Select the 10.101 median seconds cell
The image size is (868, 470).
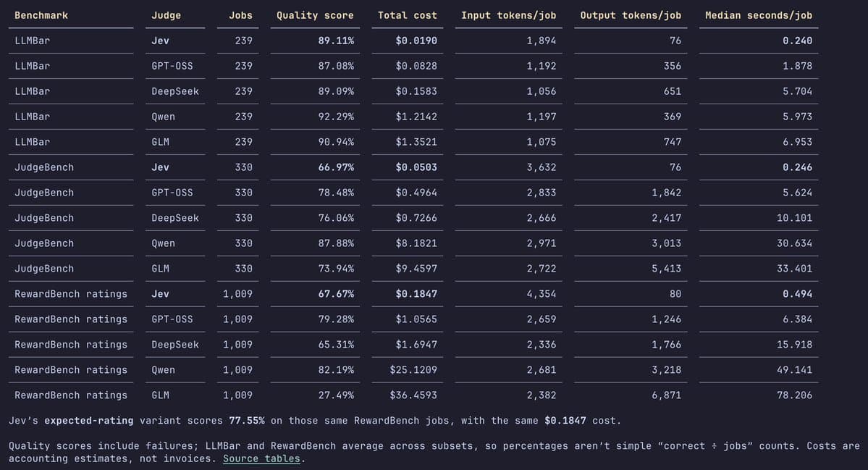(x=794, y=218)
